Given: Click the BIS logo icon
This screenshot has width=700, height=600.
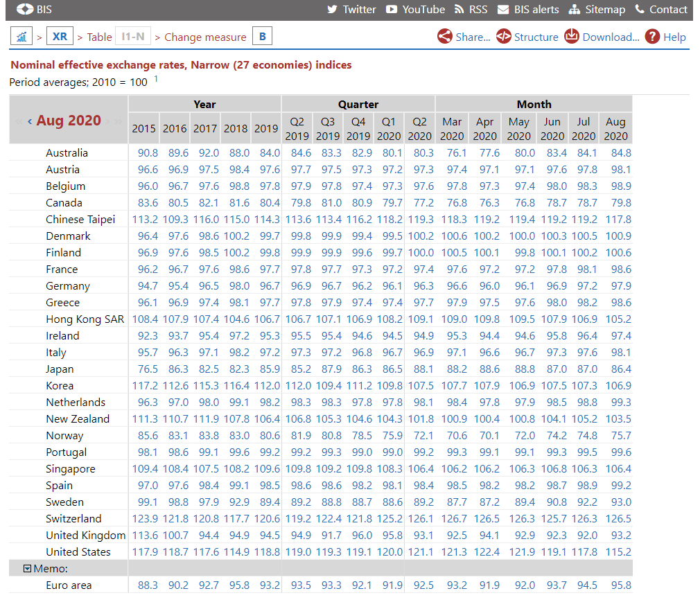Looking at the screenshot, I should coord(25,10).
